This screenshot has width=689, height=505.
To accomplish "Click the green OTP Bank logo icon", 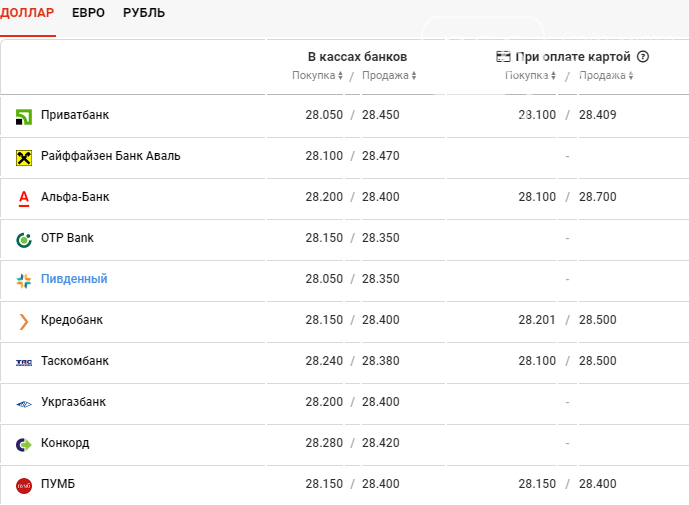I will (24, 240).
